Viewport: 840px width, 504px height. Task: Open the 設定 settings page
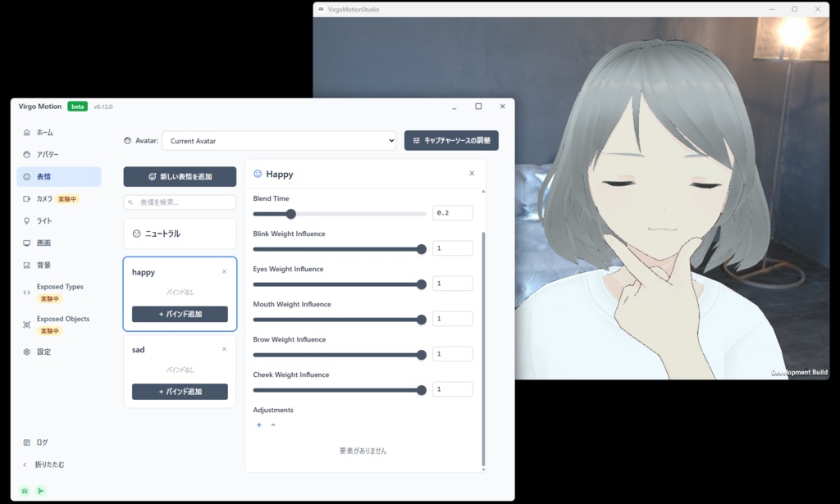(59, 352)
